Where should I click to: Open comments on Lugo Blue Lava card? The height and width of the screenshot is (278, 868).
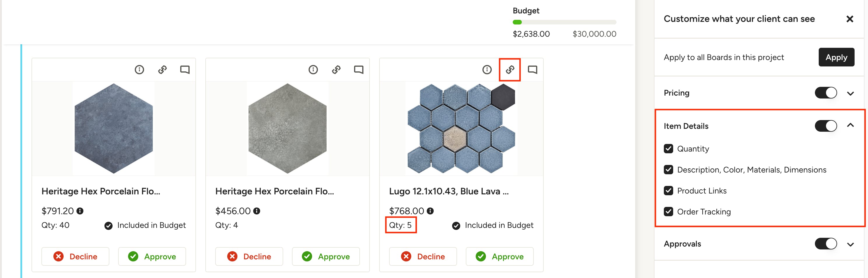pos(532,70)
